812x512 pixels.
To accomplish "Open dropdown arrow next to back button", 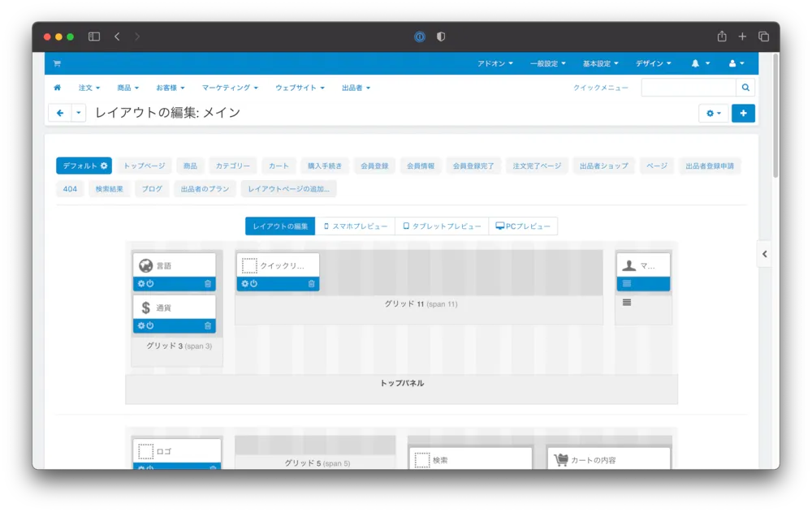I will [x=78, y=113].
